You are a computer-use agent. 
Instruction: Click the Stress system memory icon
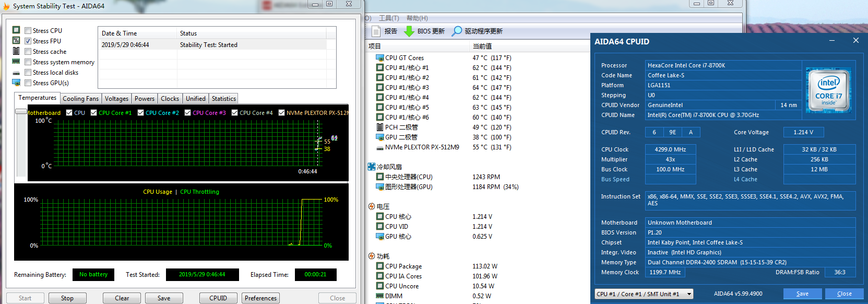[x=16, y=62]
